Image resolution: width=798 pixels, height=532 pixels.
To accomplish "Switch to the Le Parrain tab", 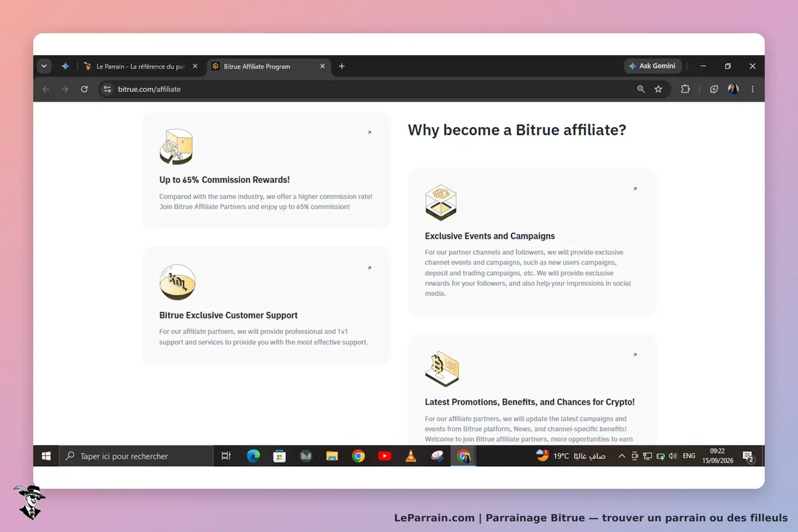I will 140,66.
